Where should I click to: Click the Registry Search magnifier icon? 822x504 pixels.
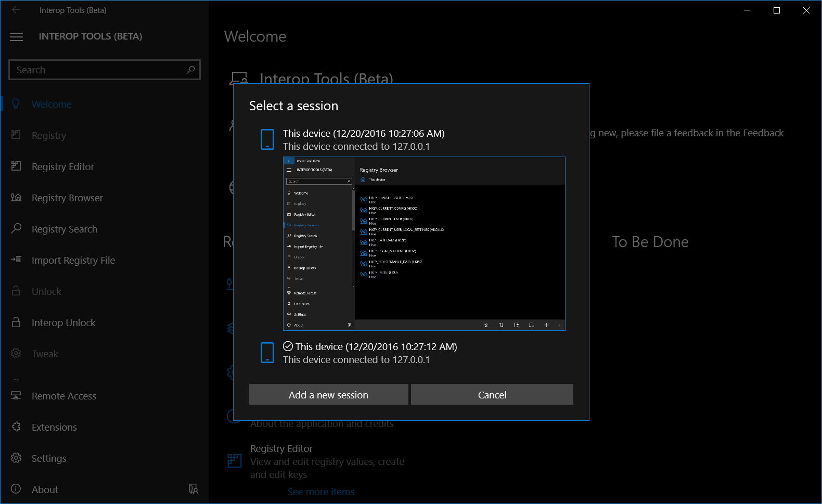16,228
